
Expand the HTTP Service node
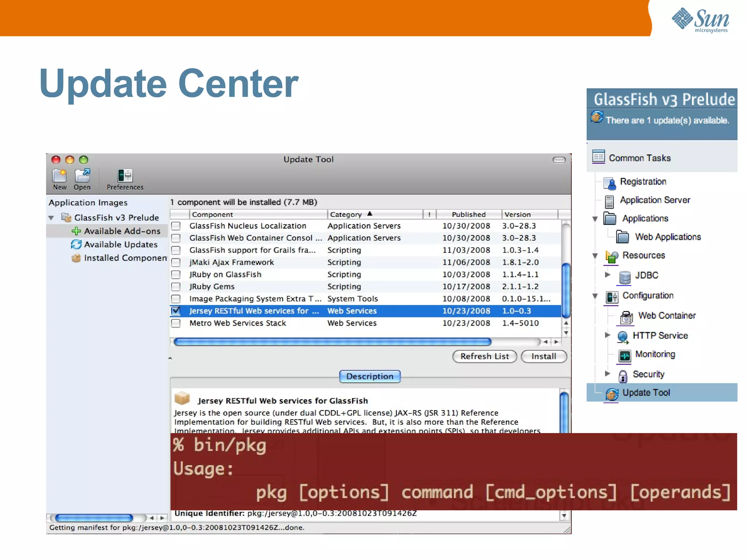pos(607,335)
